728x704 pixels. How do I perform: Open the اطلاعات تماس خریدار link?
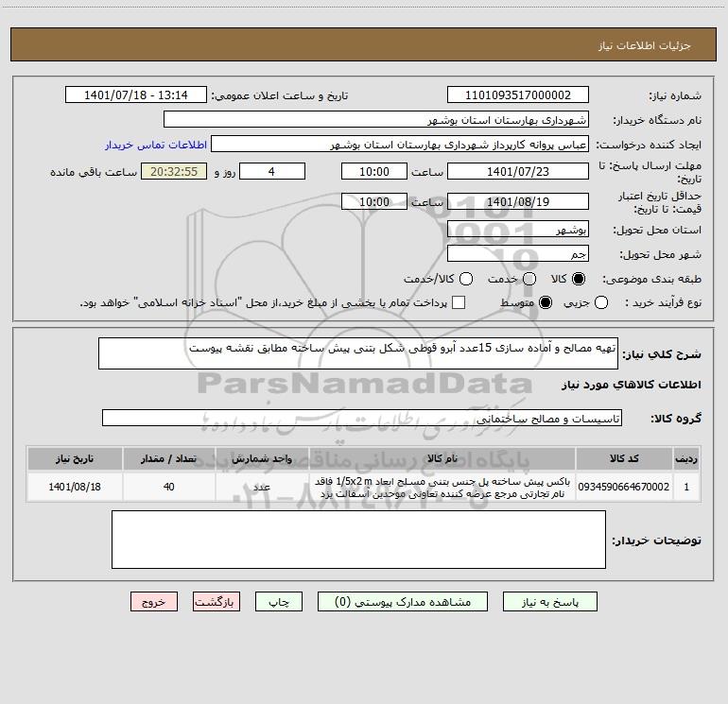tap(156, 145)
